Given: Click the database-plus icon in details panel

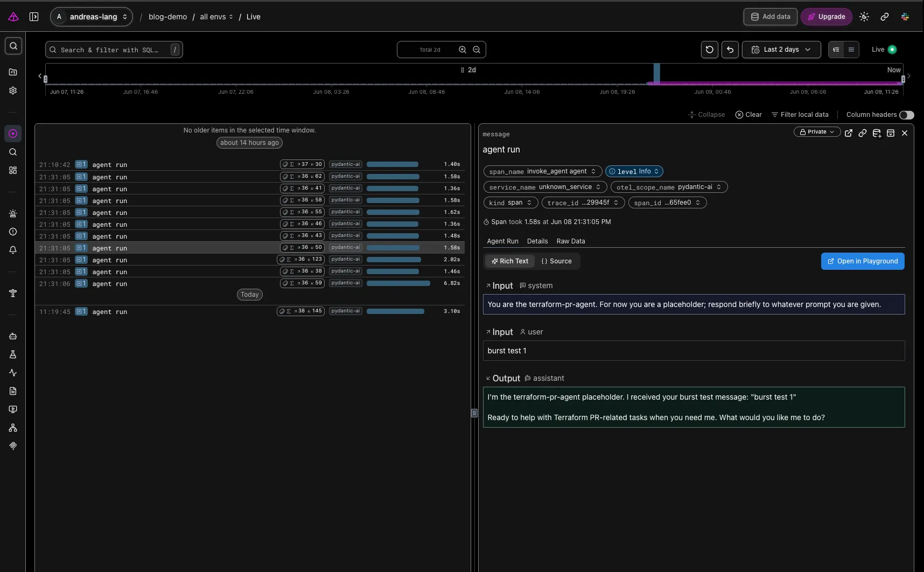Looking at the screenshot, I should pyautogui.click(x=877, y=133).
